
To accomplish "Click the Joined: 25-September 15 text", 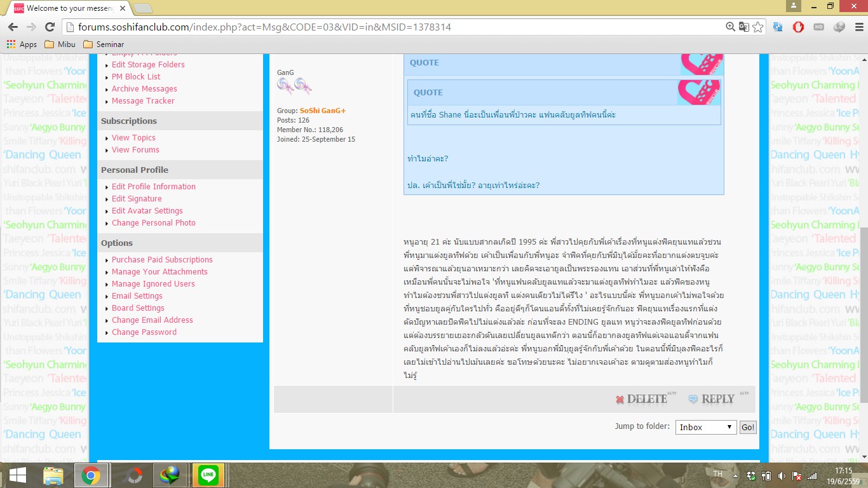I will pos(316,140).
